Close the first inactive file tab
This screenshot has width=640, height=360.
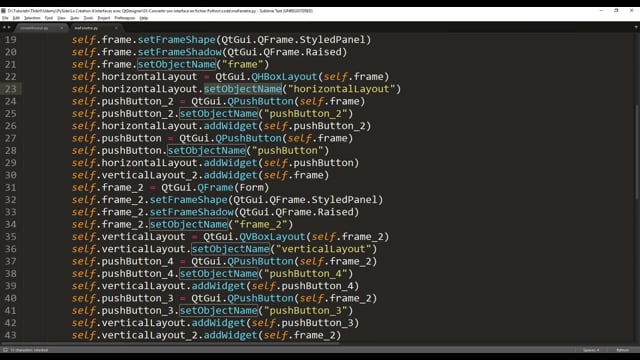pyautogui.click(x=62, y=28)
